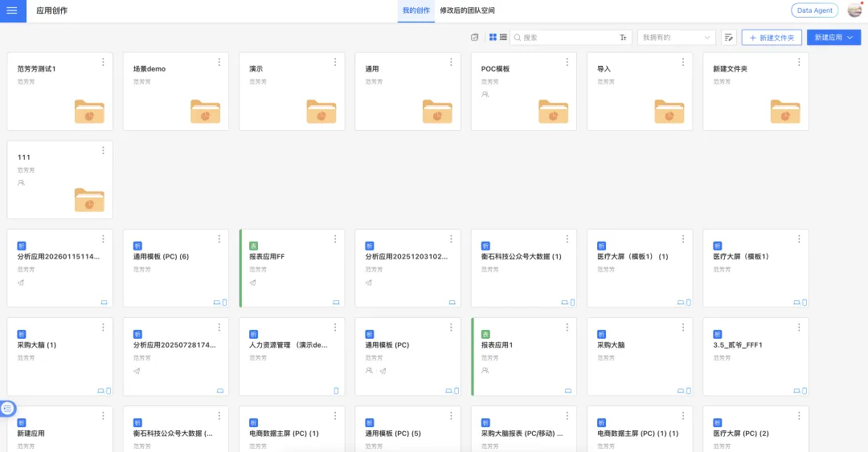Open more options for 范芳芳测试1 folder
Image resolution: width=868 pixels, height=452 pixels.
(x=103, y=62)
